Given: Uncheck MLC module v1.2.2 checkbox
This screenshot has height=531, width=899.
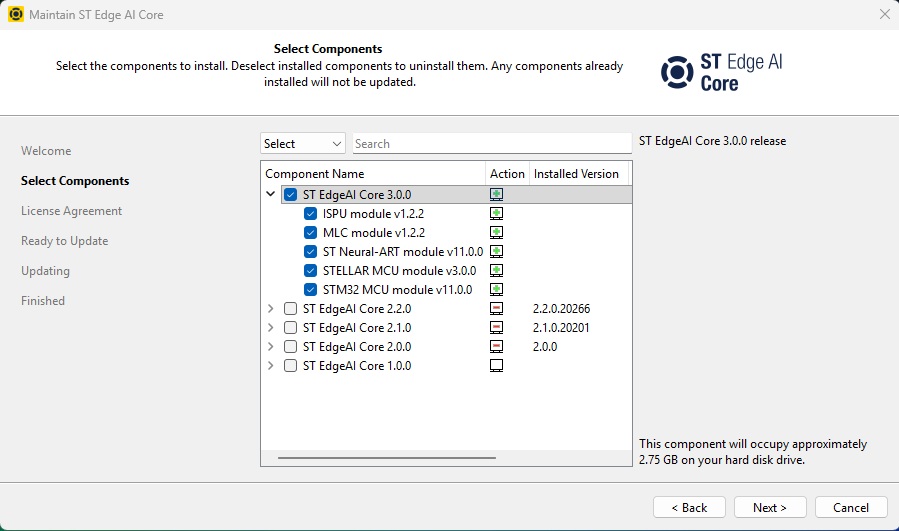Looking at the screenshot, I should pyautogui.click(x=310, y=232).
